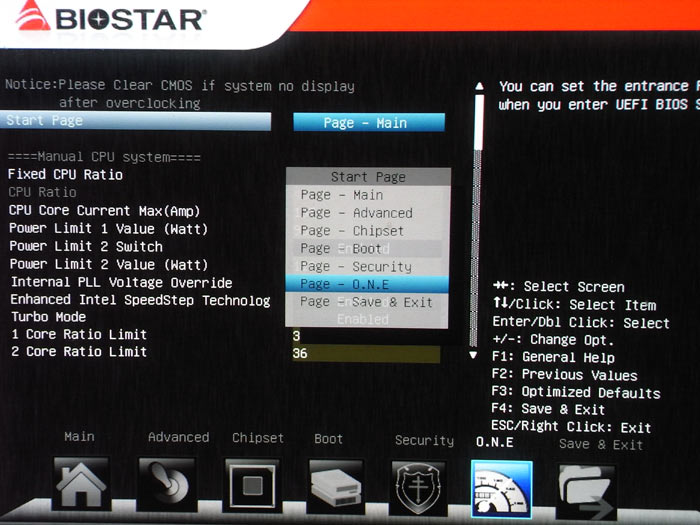Open the Boot drives icon
Image resolution: width=700 pixels, height=525 pixels.
pos(335,486)
